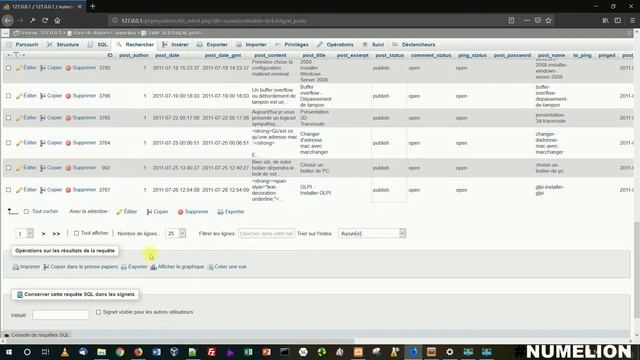Open Excel from the taskbar
This screenshot has width=640, height=360.
click(248, 352)
